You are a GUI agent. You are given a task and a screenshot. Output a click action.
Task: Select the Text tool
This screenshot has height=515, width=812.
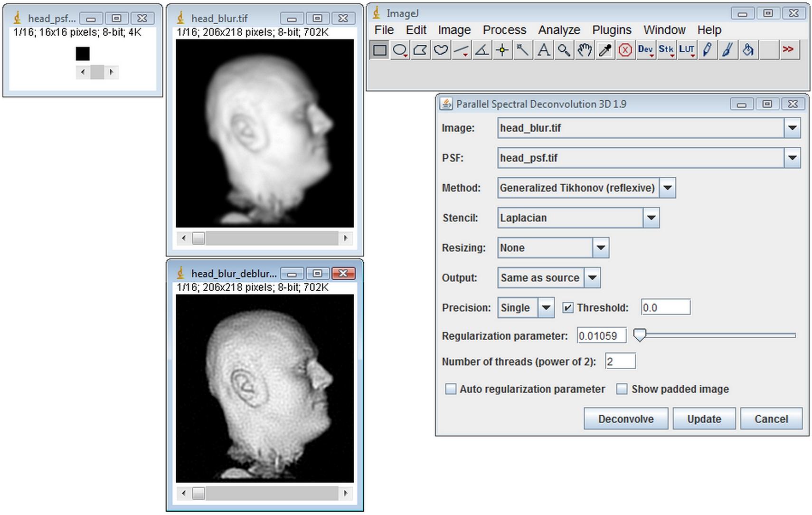pos(544,50)
